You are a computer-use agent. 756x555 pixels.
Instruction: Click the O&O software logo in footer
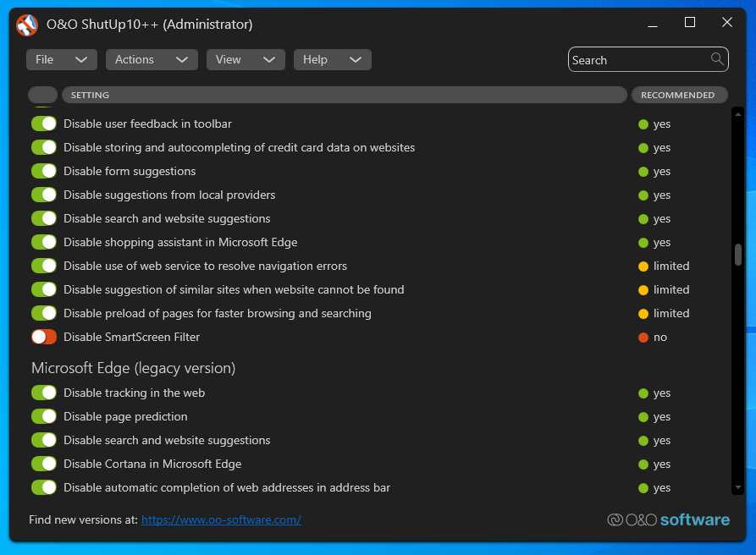[668, 519]
